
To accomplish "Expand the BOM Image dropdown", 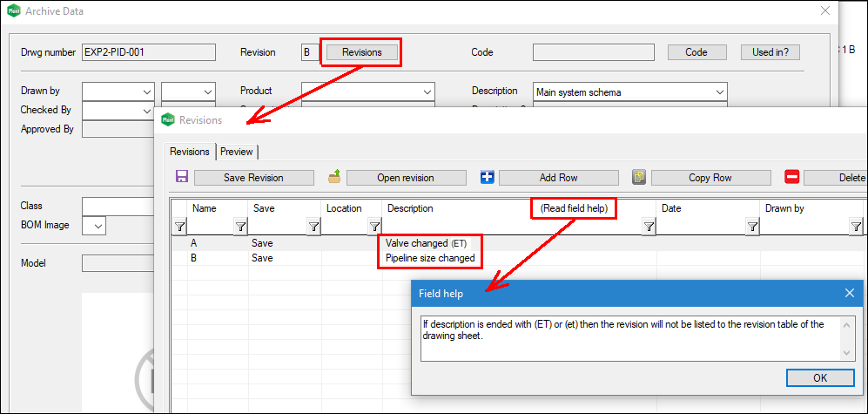I will coord(98,227).
